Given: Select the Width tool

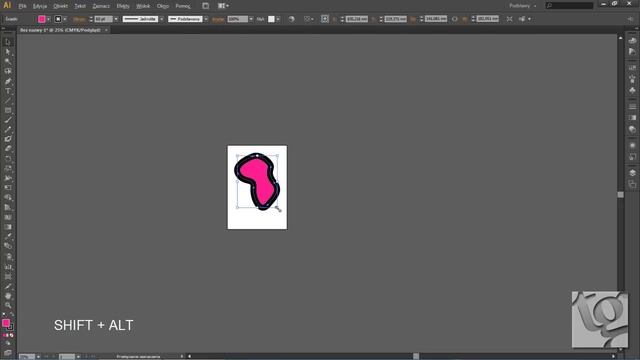Looking at the screenshot, I should click(x=8, y=178).
